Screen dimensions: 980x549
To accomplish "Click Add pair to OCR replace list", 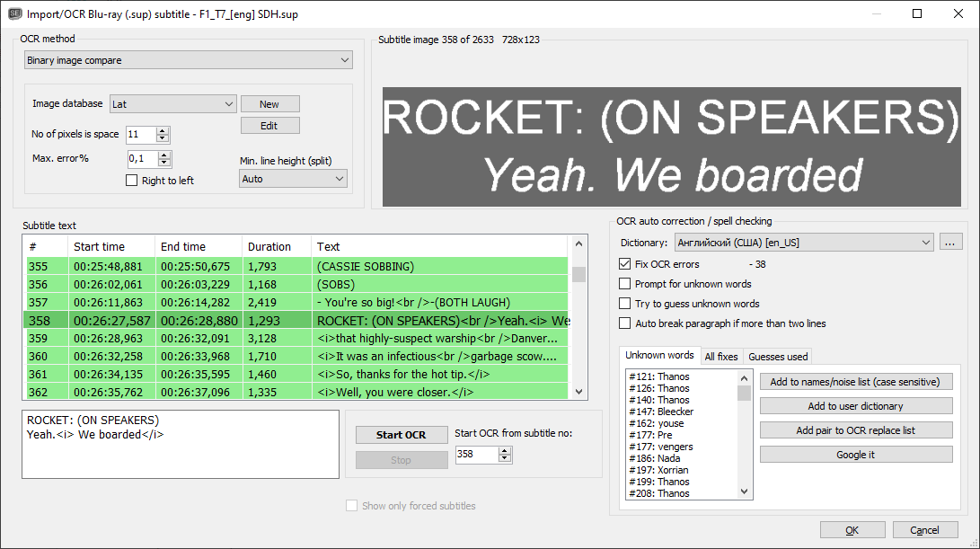I will point(856,430).
